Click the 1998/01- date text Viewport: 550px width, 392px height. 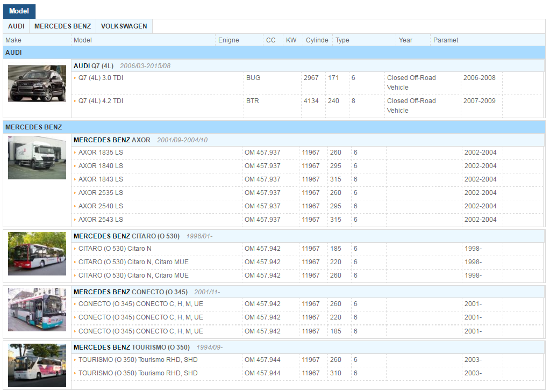(x=199, y=236)
